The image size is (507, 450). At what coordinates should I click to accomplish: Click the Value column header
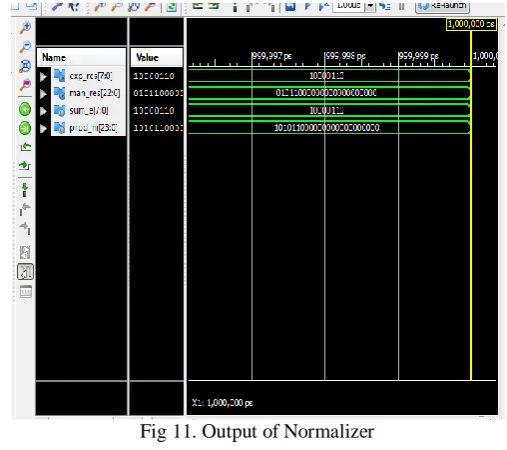pos(157,57)
